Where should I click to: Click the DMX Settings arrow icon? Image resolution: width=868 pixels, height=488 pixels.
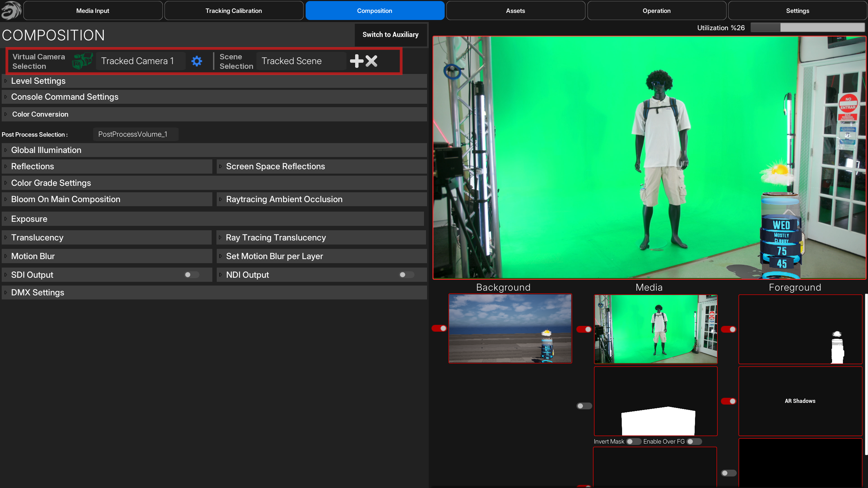click(6, 292)
